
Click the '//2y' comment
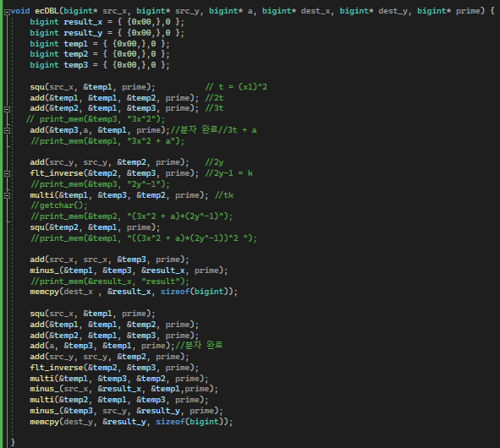coord(214,162)
